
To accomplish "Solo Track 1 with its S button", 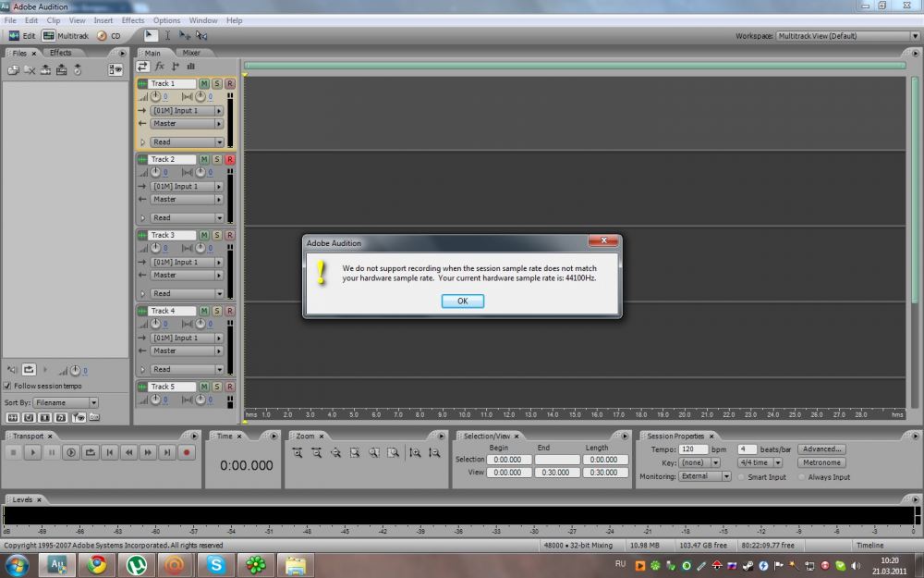I will pyautogui.click(x=217, y=84).
